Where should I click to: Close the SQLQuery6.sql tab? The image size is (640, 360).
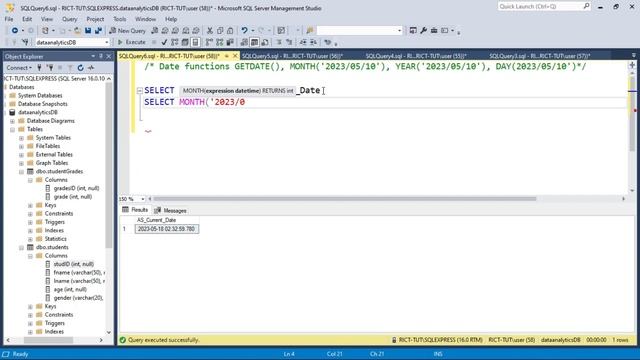pos(235,56)
